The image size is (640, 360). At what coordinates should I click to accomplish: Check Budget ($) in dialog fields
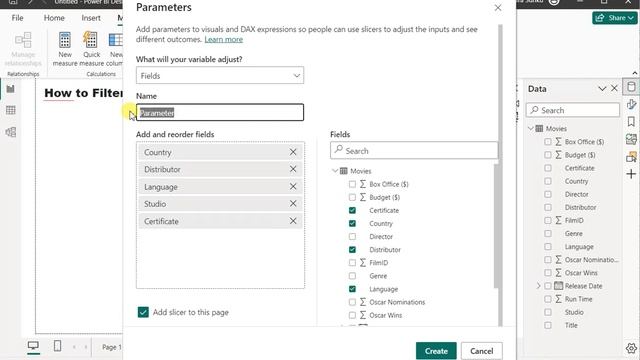(352, 197)
